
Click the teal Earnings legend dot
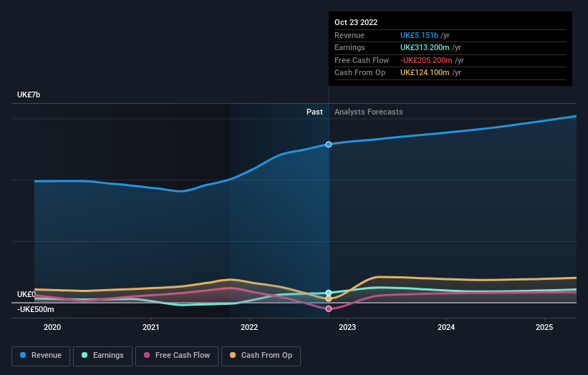coord(85,355)
